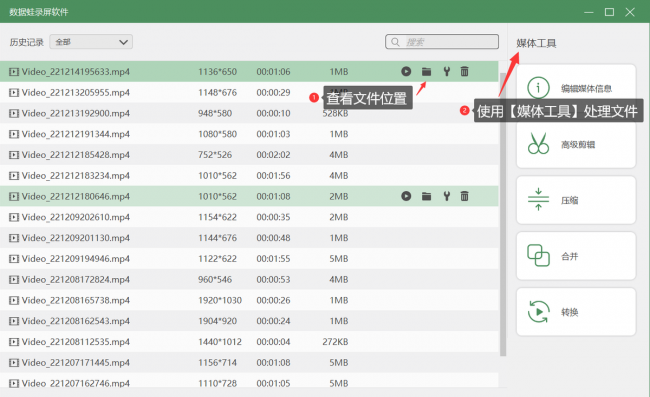Click duration value 00:02:02

pos(273,155)
